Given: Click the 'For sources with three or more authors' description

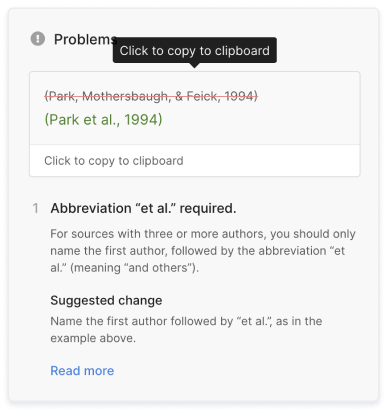Looking at the screenshot, I should [x=203, y=251].
